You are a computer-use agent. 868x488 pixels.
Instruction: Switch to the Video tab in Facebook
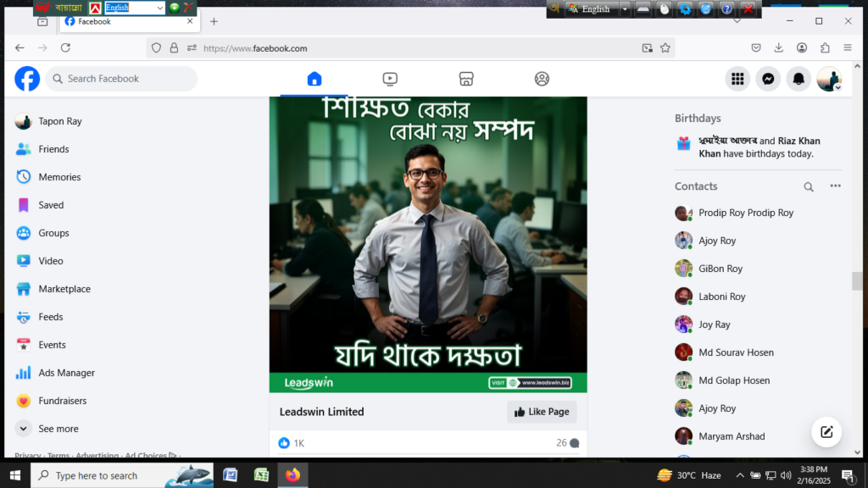coord(389,78)
